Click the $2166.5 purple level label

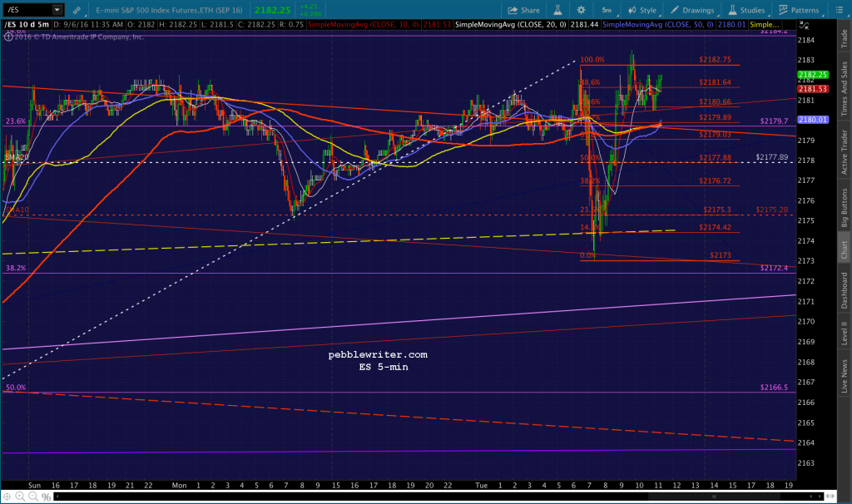click(x=775, y=388)
